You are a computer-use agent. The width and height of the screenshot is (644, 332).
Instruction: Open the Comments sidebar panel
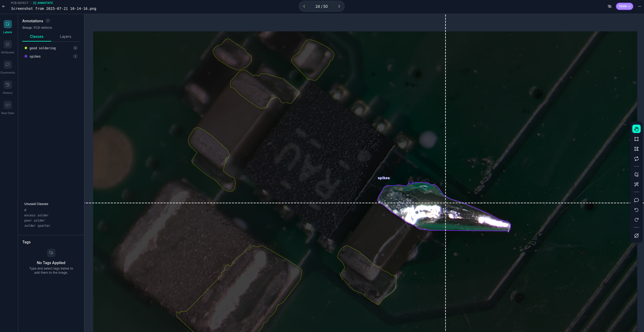(x=8, y=67)
